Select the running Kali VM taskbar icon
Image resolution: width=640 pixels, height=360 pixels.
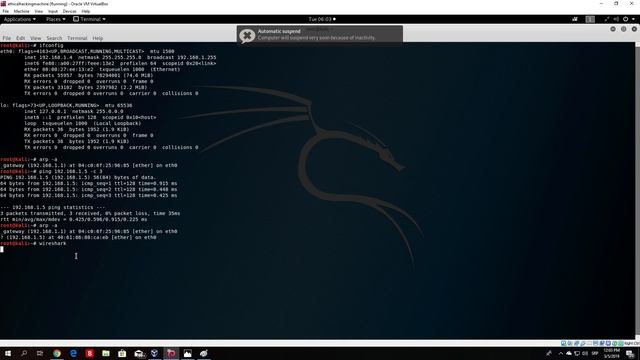coord(171,353)
